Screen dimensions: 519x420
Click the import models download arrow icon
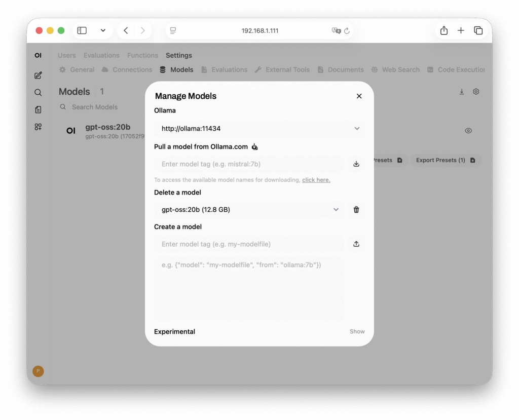coord(462,92)
